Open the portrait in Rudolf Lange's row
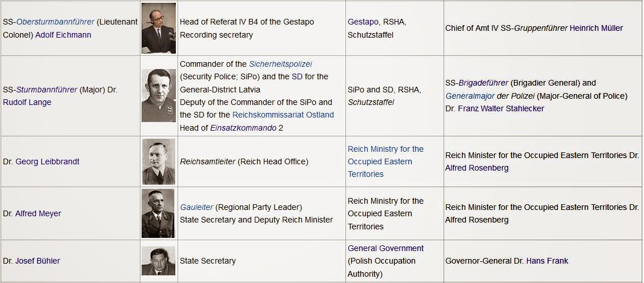Viewport: 644px width, 283px height. point(159,95)
